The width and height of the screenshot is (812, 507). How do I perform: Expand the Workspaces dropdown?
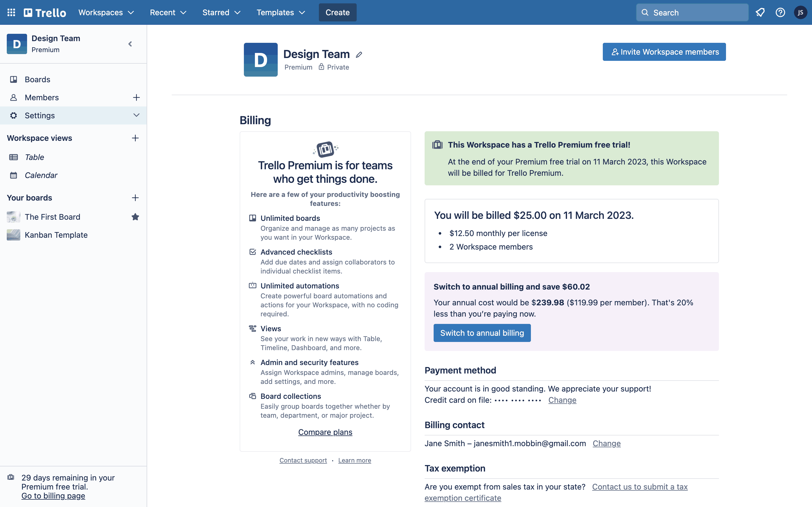[x=106, y=12]
